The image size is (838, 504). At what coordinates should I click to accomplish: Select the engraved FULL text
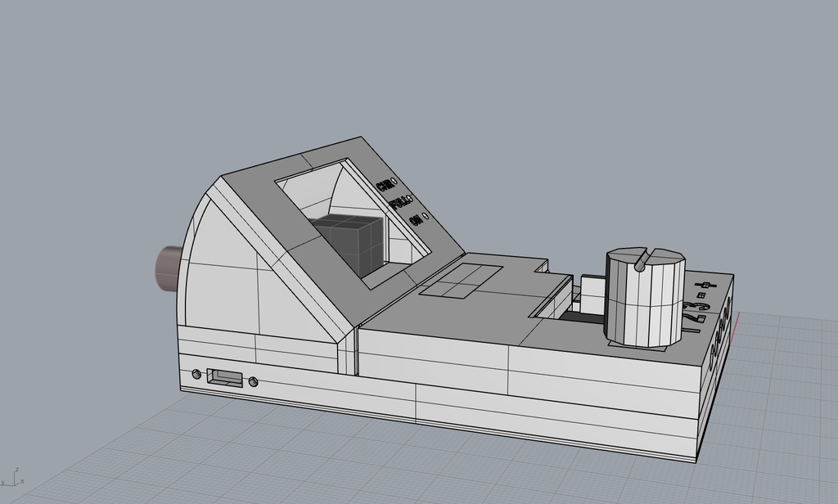(x=399, y=203)
